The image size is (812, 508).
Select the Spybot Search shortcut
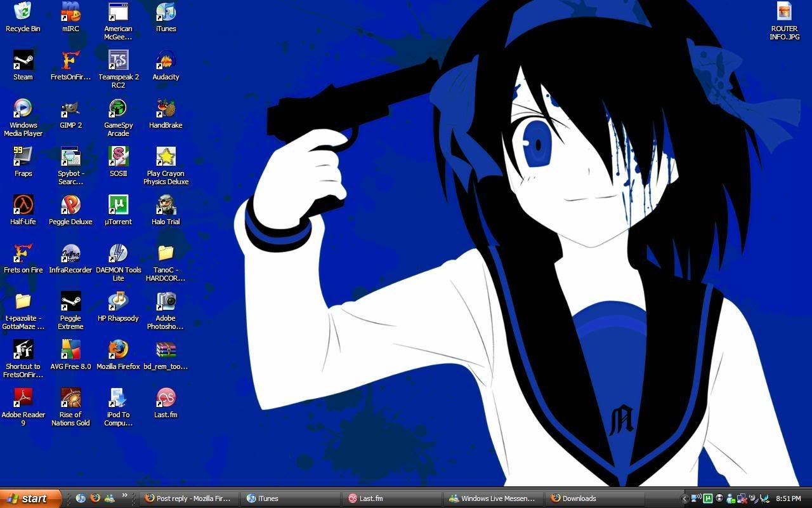click(70, 166)
